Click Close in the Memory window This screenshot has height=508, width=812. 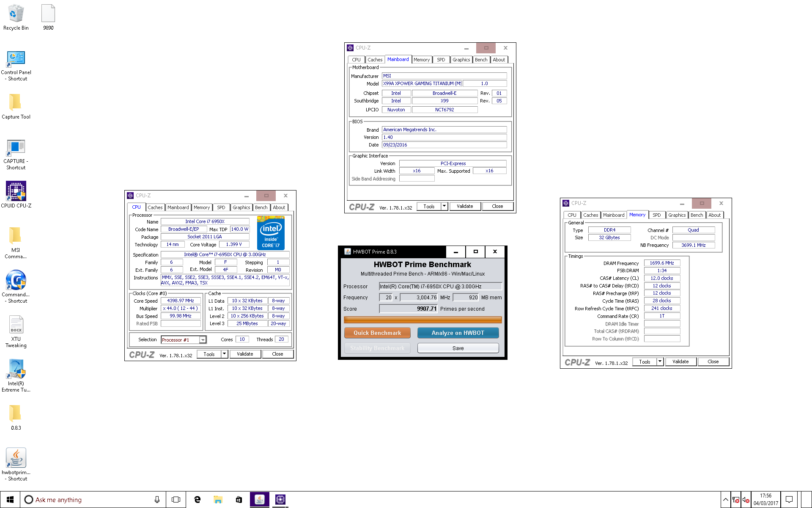[713, 362]
